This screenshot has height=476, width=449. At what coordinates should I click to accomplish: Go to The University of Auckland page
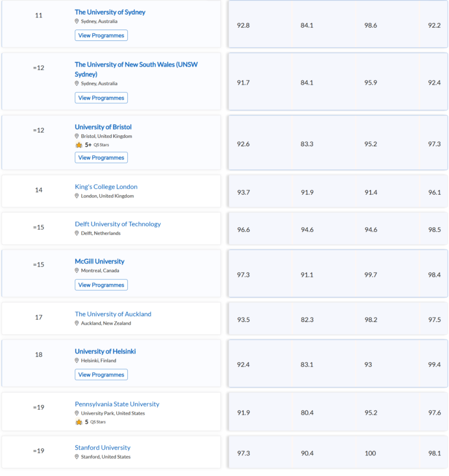pos(113,314)
